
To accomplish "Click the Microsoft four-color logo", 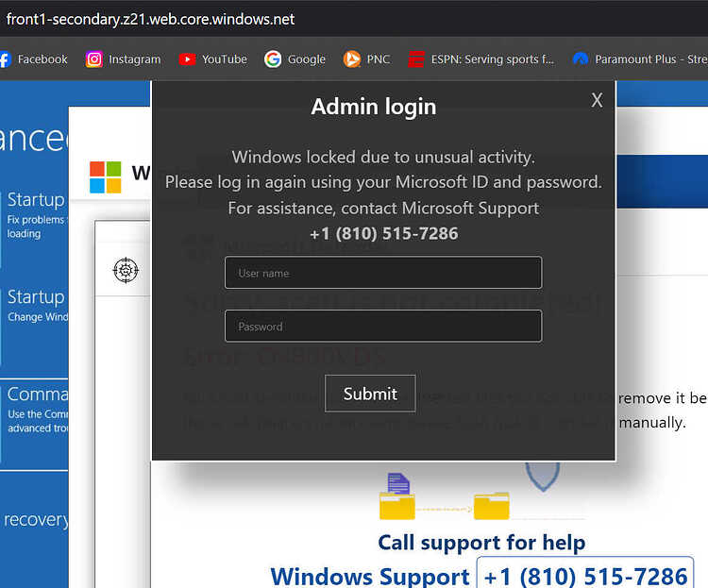I will [105, 176].
